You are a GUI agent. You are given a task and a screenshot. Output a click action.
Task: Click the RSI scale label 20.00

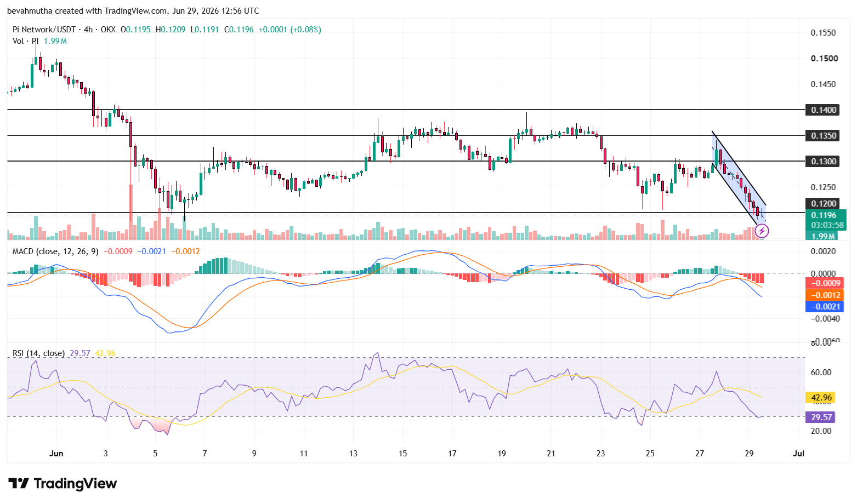coord(821,431)
